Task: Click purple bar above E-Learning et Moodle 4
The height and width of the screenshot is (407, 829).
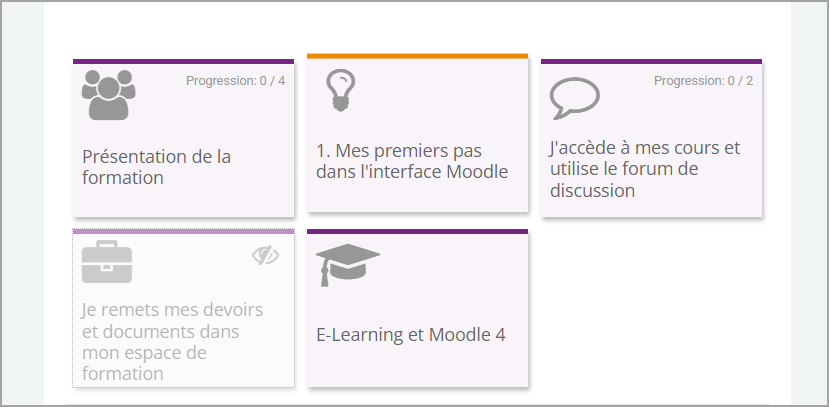Action: point(418,232)
